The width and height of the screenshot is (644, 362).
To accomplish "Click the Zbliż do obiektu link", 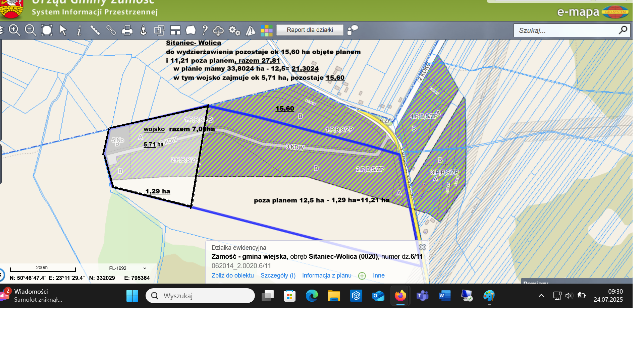I will 232,276.
